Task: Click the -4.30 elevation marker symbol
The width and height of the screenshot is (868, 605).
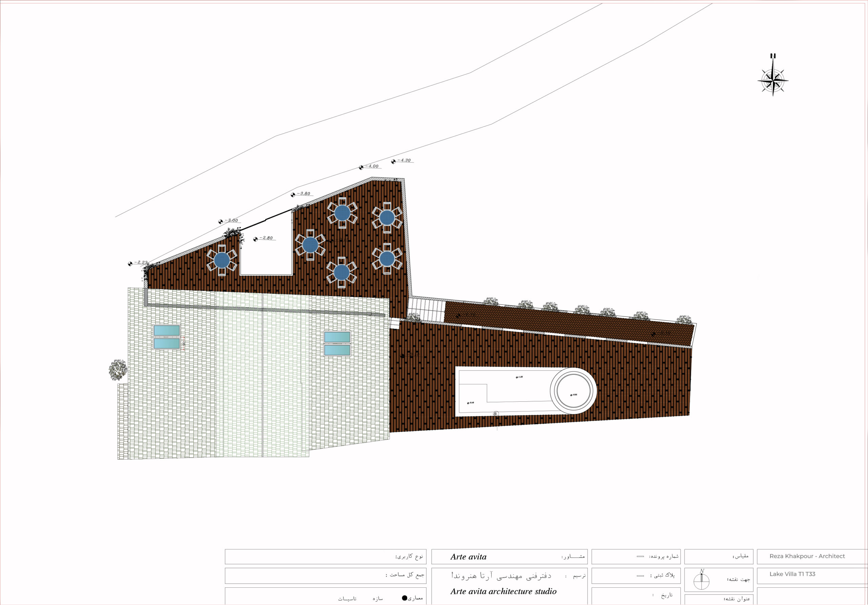Action: (393, 161)
